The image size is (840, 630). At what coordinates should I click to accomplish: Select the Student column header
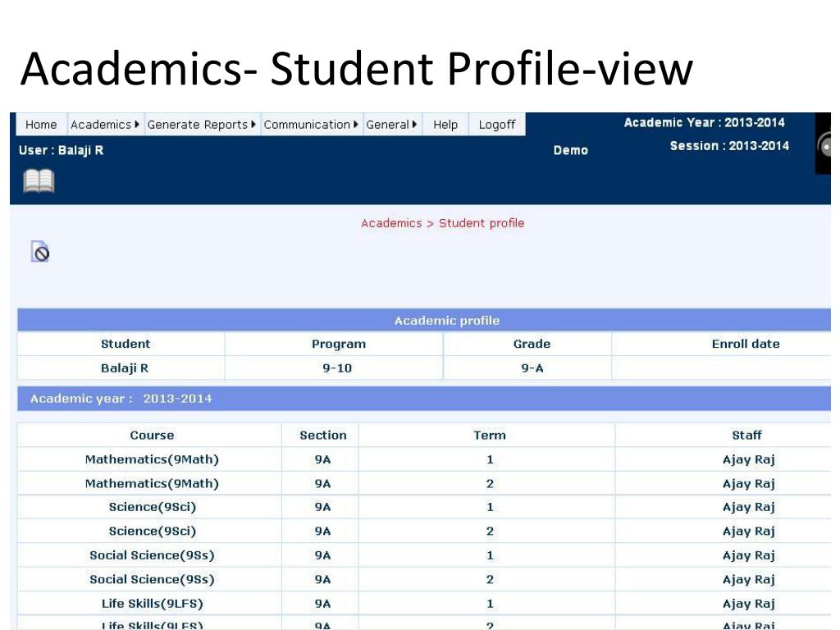(x=126, y=344)
